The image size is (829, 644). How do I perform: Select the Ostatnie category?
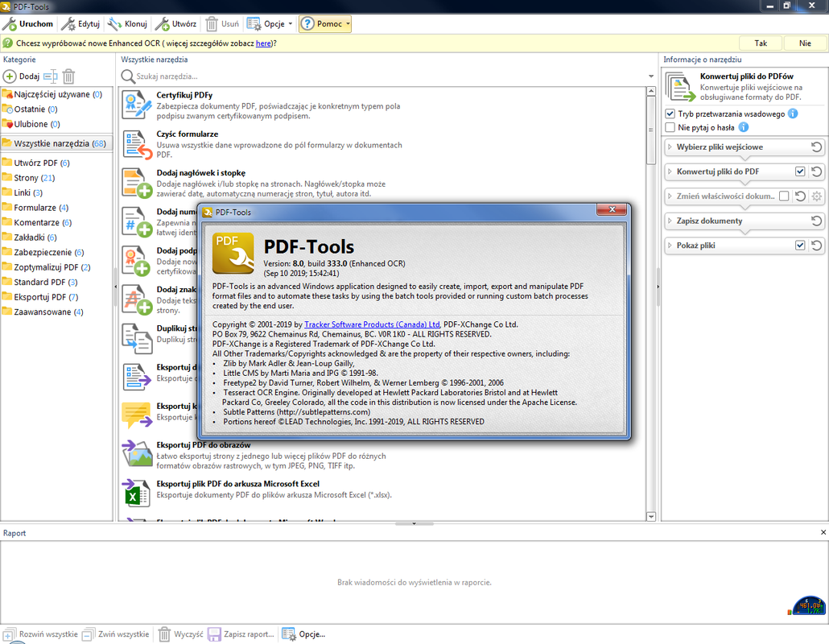[56, 109]
